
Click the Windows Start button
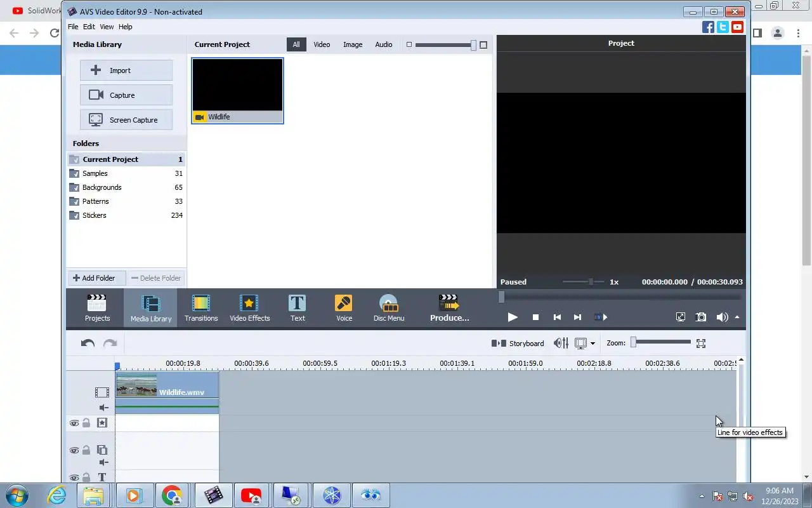16,495
